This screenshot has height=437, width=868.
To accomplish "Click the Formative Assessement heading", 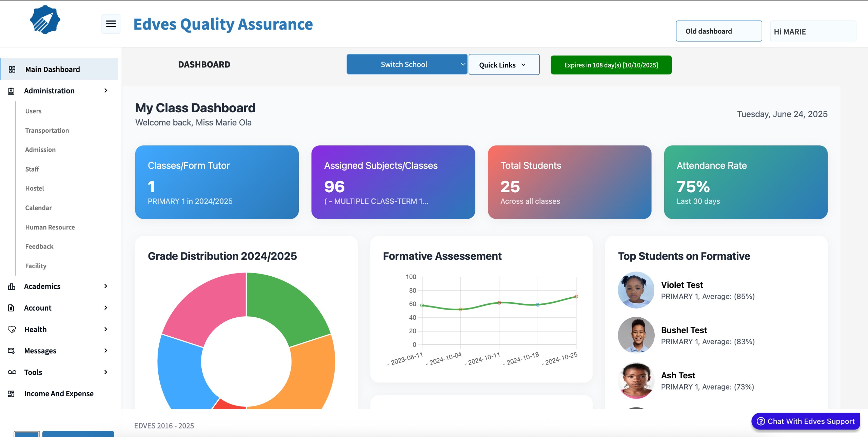I will [x=442, y=256].
